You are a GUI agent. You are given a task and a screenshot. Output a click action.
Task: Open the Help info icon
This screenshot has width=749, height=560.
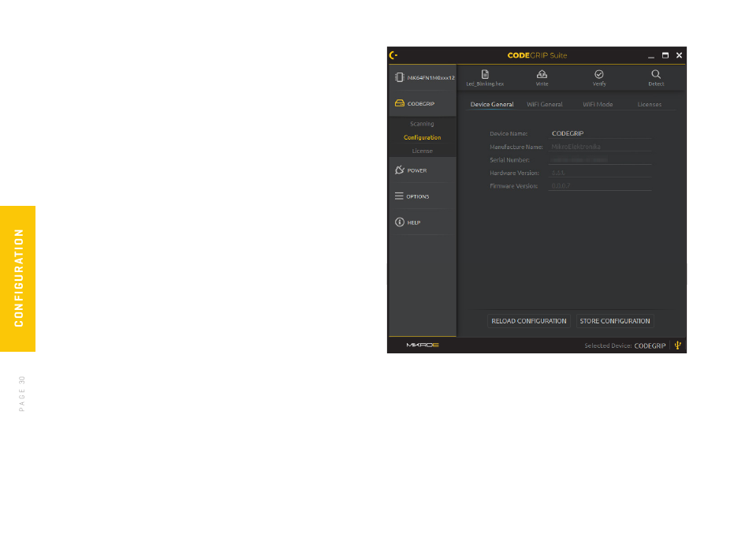coord(400,222)
